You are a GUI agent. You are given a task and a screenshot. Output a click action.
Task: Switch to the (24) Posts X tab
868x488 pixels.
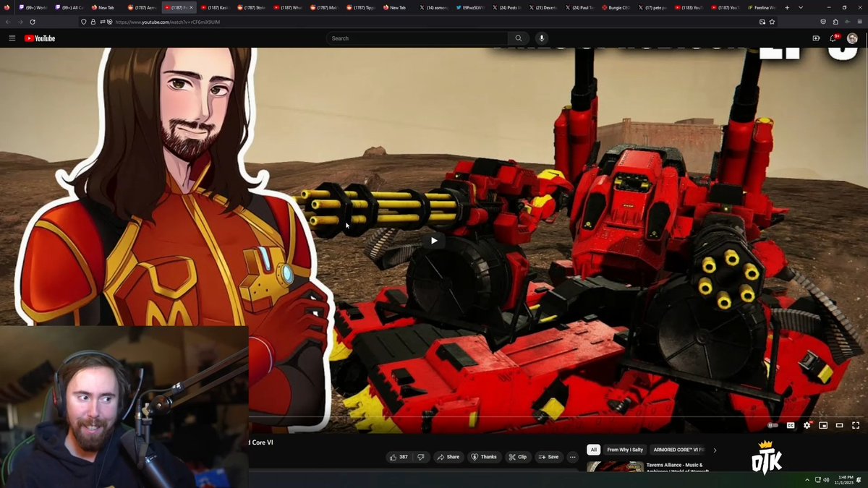click(507, 7)
